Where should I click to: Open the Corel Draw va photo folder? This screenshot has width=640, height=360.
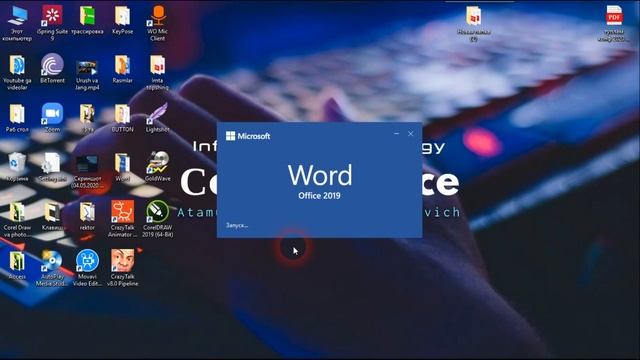coord(17,220)
